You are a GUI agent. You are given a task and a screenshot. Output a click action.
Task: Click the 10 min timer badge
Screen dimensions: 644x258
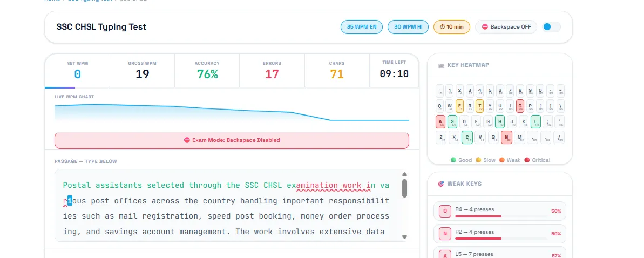coord(451,27)
